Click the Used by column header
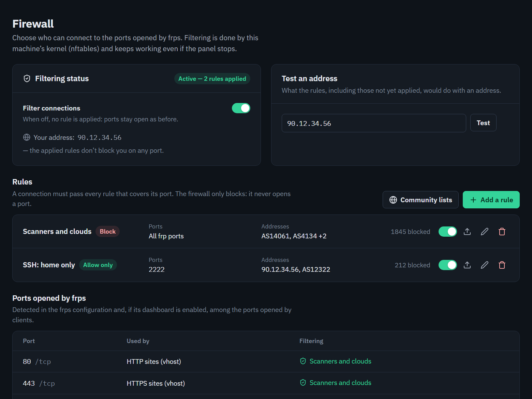 138,341
